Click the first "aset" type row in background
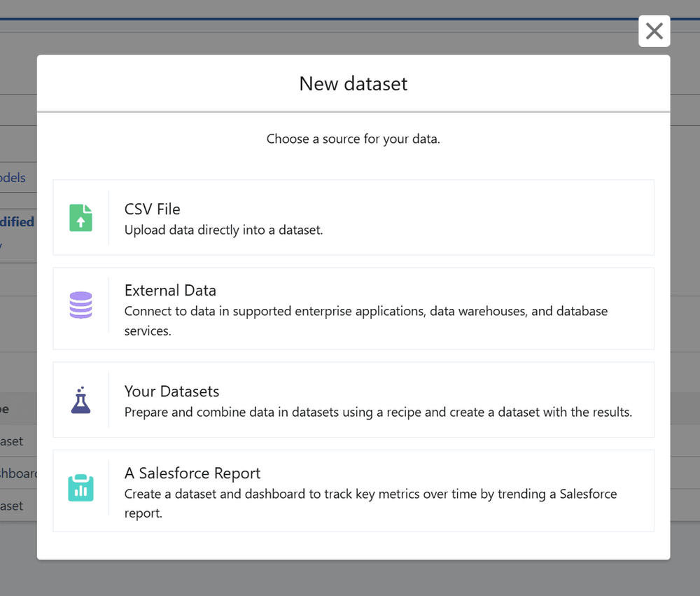The width and height of the screenshot is (700, 596). [12, 441]
